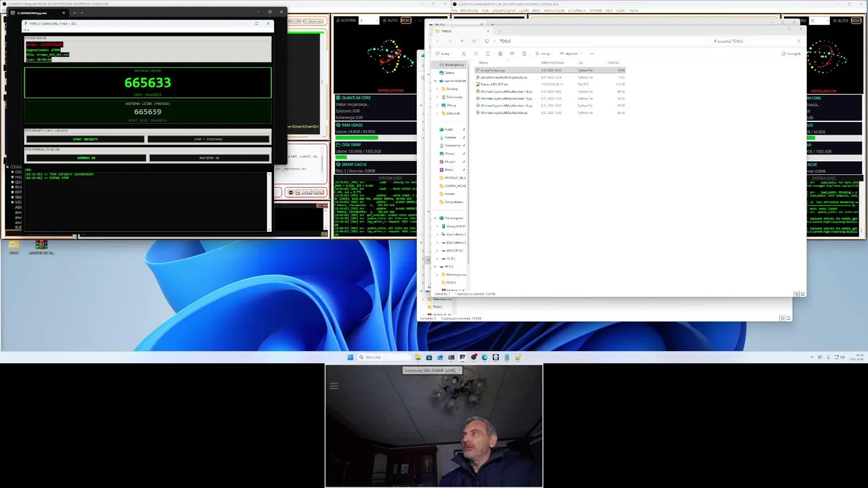Image resolution: width=868 pixels, height=488 pixels.
Task: Click the Przeszukaj TOOLS search field
Action: point(756,41)
